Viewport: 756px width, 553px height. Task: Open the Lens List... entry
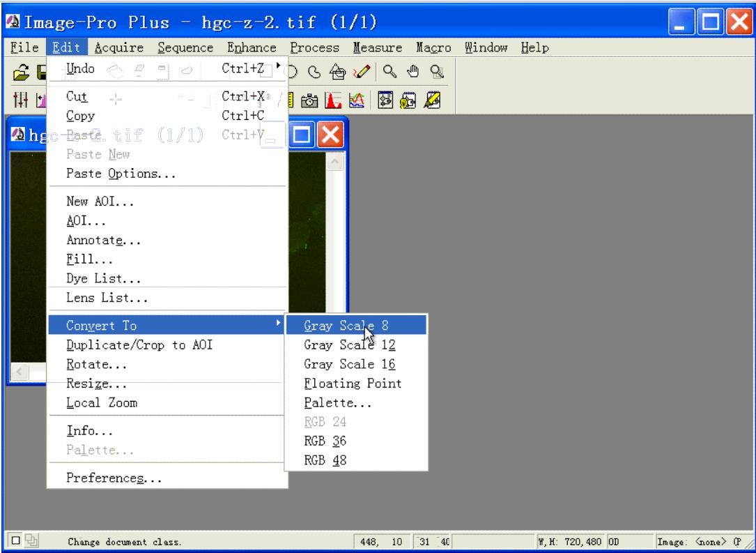[x=168, y=298]
